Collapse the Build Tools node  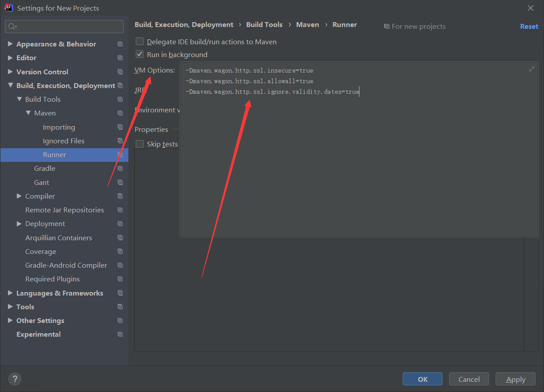(x=19, y=99)
